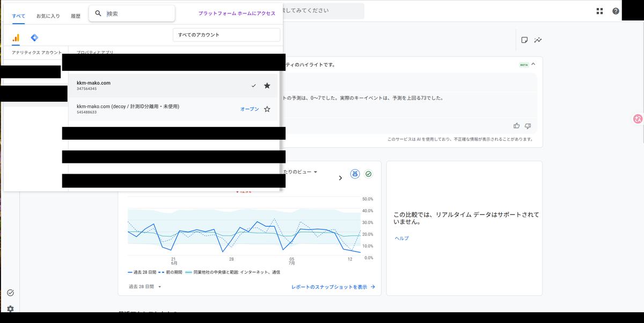The width and height of the screenshot is (644, 323).
Task: Click レポートのスナップショットを表示 link
Action: click(333, 287)
